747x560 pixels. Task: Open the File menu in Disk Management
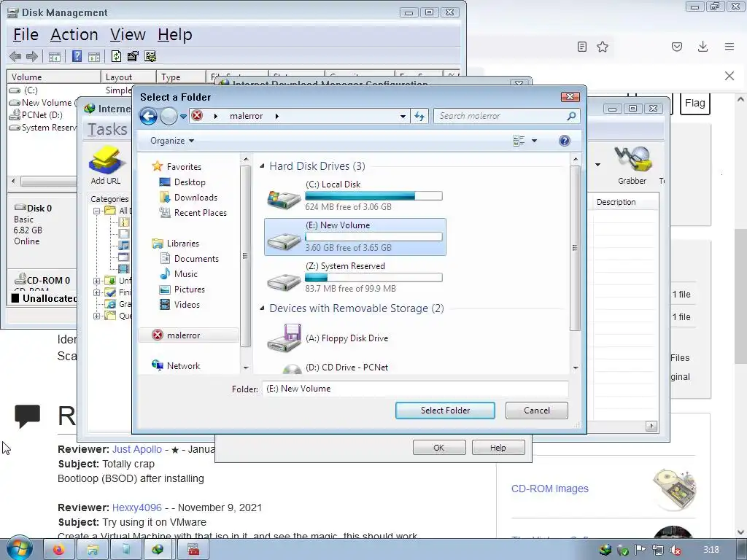pyautogui.click(x=26, y=35)
